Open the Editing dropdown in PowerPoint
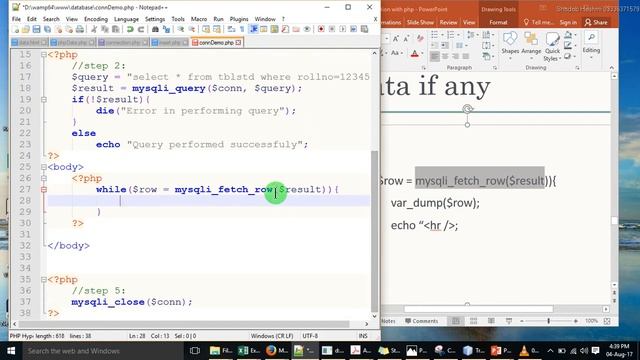This screenshot has height=360, width=640. pyautogui.click(x=591, y=44)
